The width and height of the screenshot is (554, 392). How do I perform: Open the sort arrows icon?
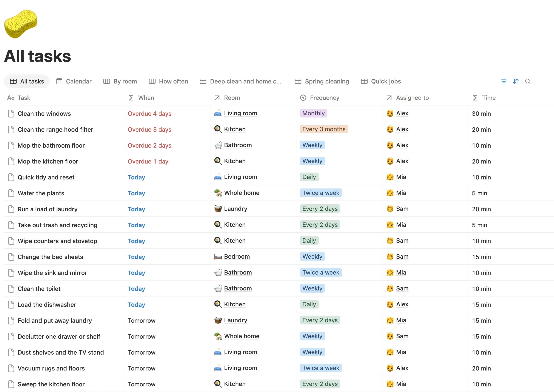pos(516,81)
